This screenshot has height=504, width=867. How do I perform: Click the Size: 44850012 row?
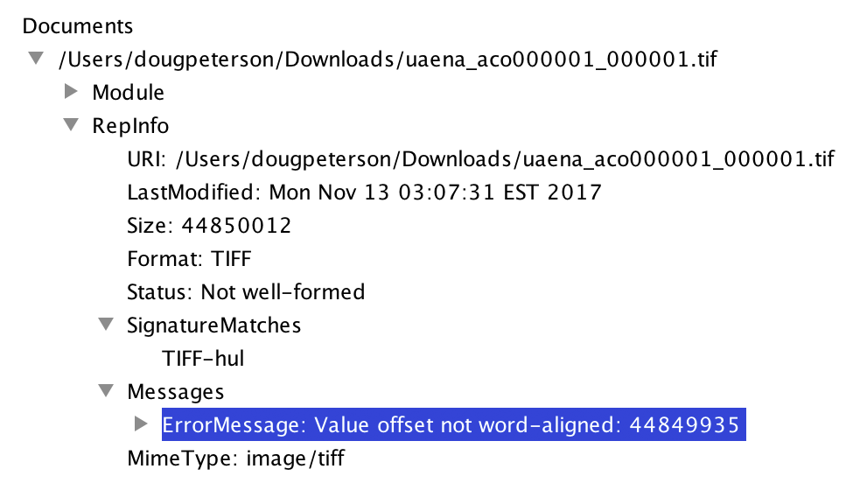point(209,225)
